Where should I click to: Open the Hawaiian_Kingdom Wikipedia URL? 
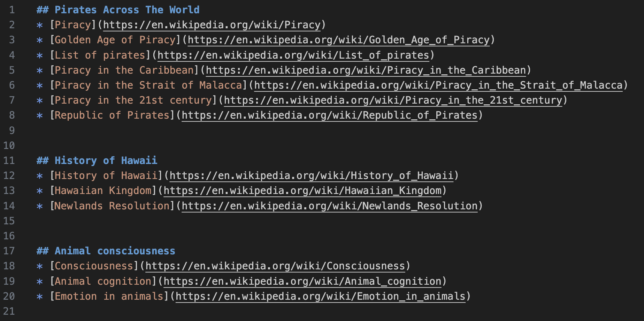click(302, 191)
